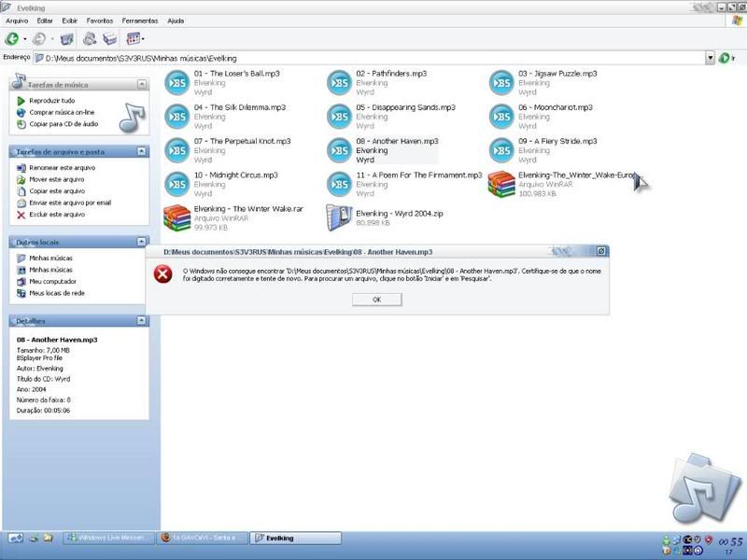Click the green Back arrow in the toolbar
747x560 pixels.
click(11, 39)
